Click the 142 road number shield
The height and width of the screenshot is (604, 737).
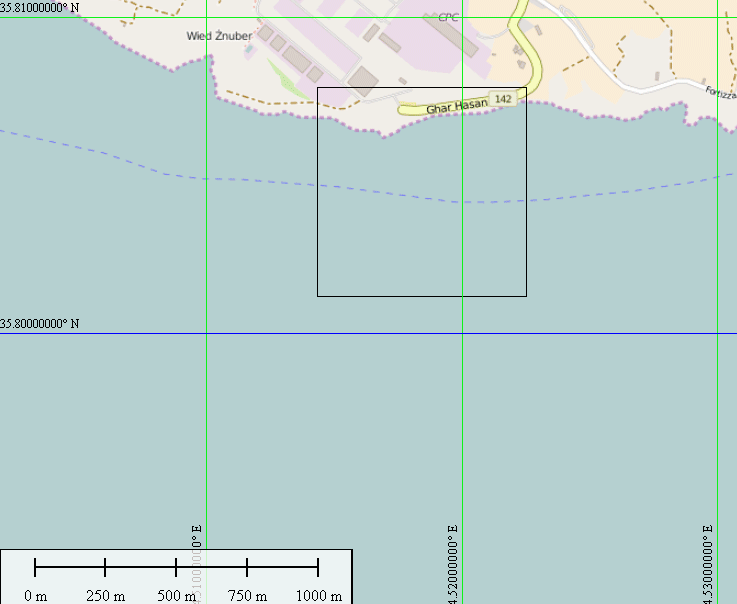click(x=503, y=99)
